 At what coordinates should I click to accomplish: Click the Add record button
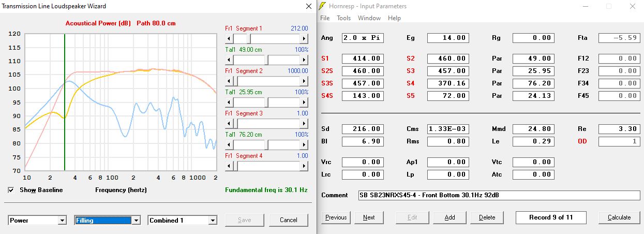point(450,217)
